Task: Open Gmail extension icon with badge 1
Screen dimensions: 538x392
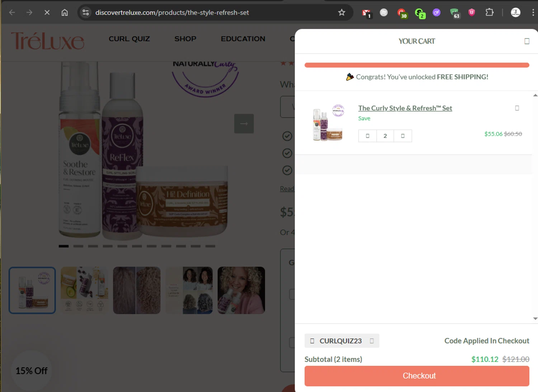Action: pos(366,13)
